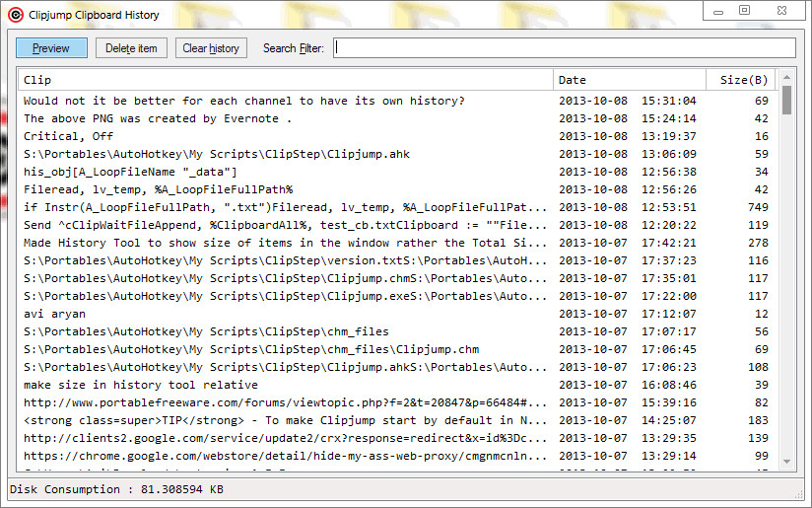Click the date cell showing 12:53:51
Screen dimensions: 812x508
point(628,207)
